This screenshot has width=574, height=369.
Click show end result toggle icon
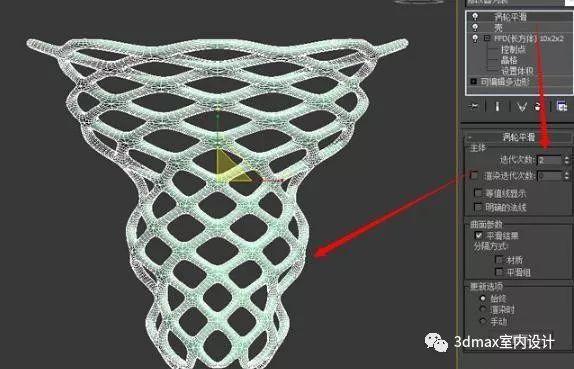click(497, 107)
